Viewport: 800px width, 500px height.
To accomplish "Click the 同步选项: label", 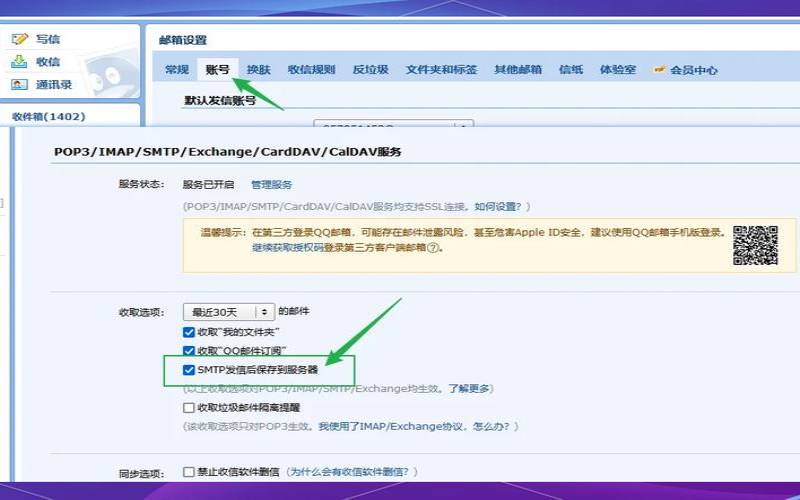I will [141, 474].
